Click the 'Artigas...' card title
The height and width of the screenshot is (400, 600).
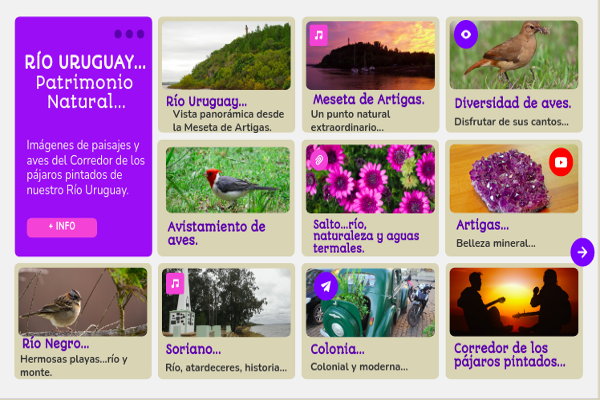(x=483, y=225)
